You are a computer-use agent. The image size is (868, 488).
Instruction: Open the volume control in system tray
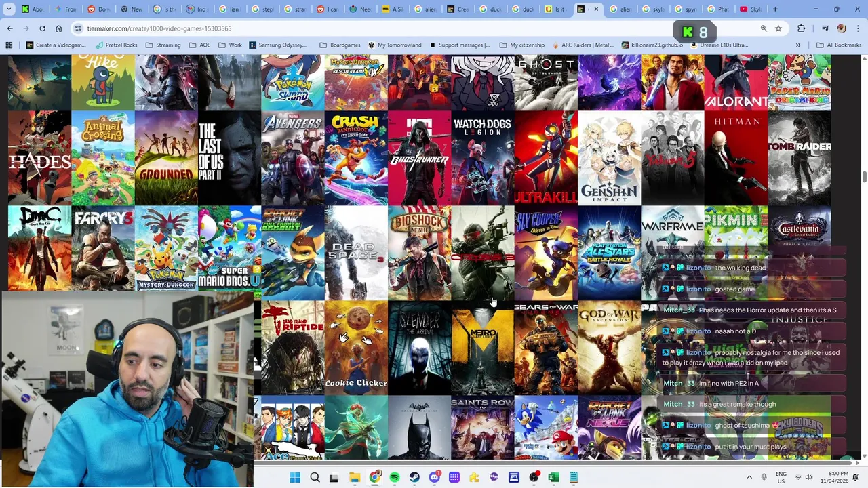click(808, 478)
